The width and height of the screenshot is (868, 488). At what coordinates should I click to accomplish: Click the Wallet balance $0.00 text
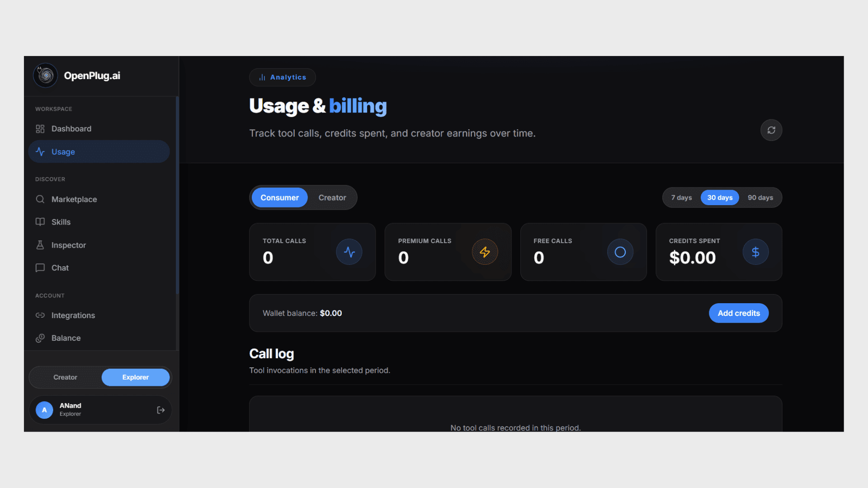click(302, 313)
